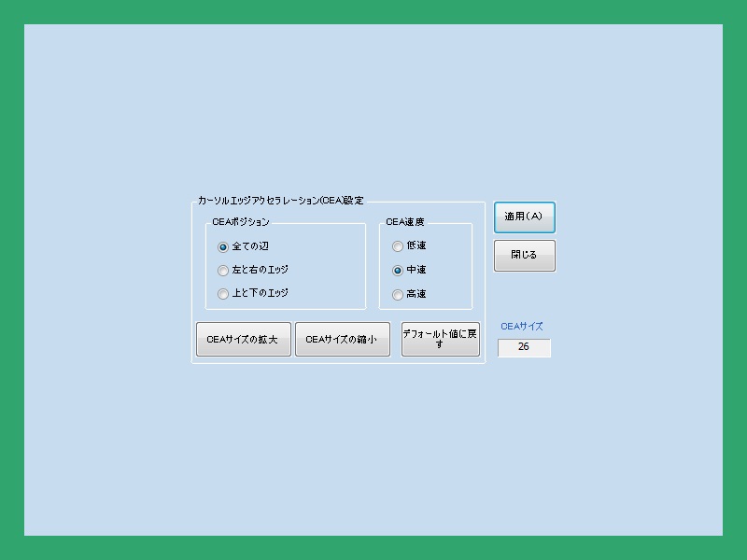Screen dimensions: 747x560
Task: Choose '上と下のエッジ' for CEA position
Action: click(x=223, y=294)
